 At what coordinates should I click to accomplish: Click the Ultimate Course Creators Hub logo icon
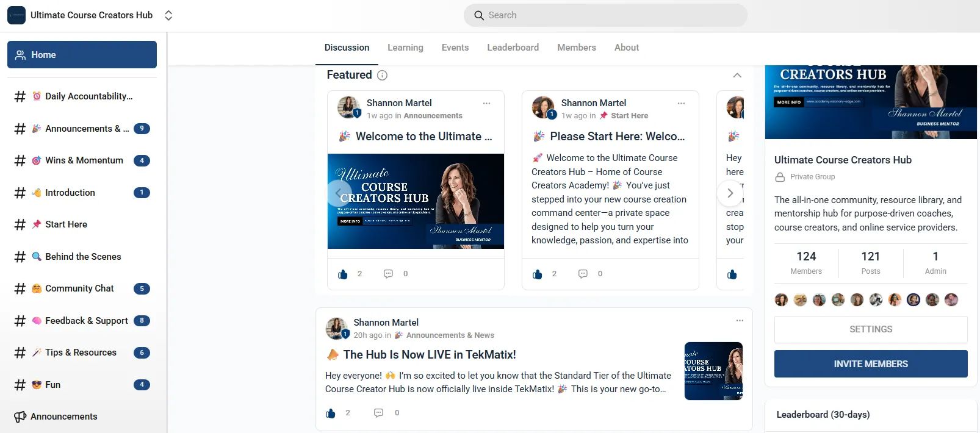[x=16, y=15]
